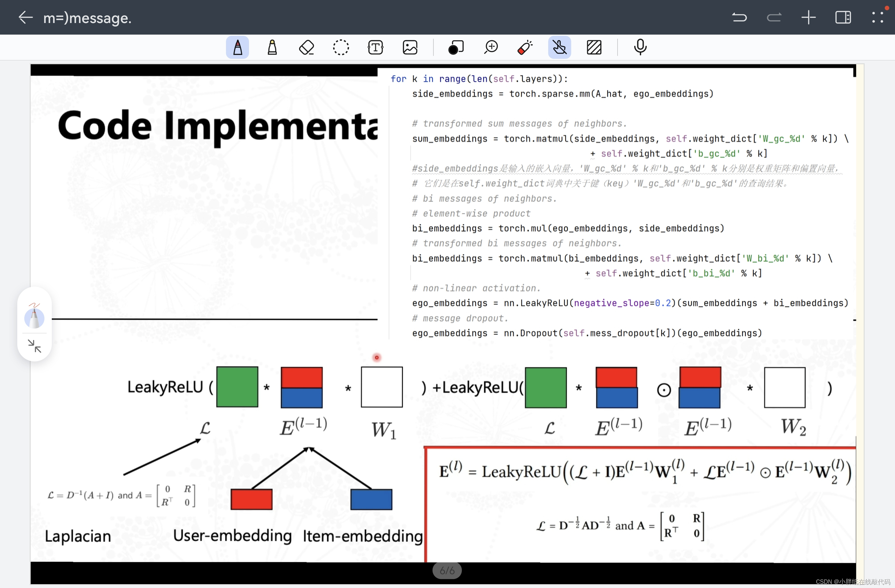This screenshot has width=895, height=588.
Task: Collapse the floating pen panel
Action: [34, 346]
